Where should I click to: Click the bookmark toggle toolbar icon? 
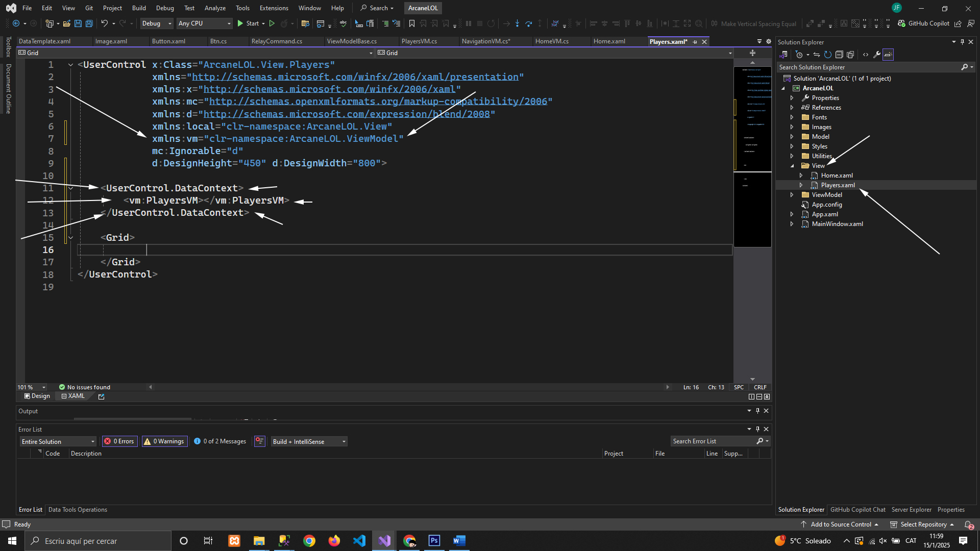(411, 23)
